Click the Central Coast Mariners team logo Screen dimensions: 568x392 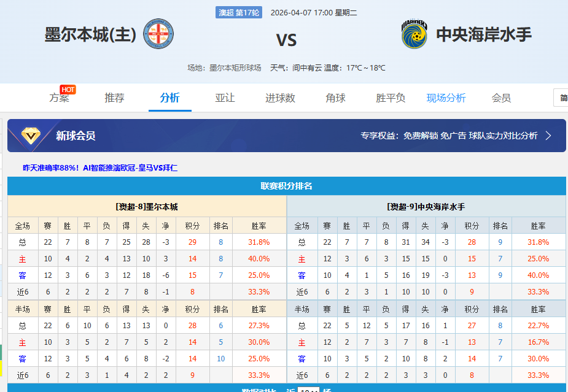click(414, 34)
